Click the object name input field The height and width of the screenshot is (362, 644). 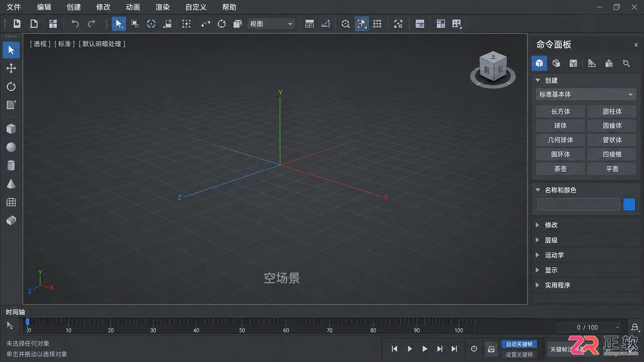[578, 204]
